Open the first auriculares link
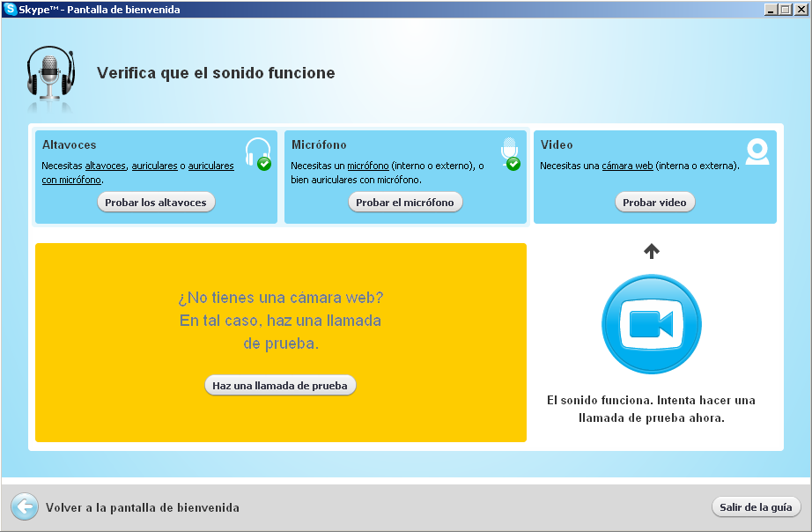This screenshot has width=812, height=532. point(154,166)
